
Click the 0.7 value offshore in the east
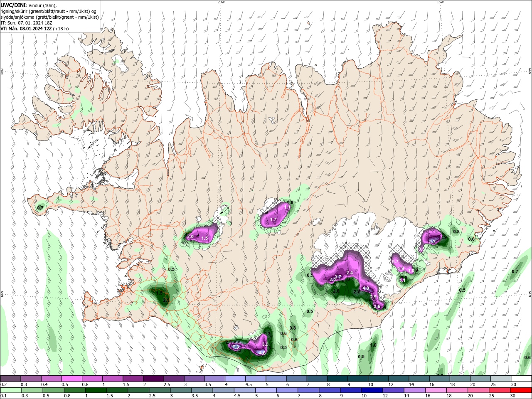pos(515,271)
